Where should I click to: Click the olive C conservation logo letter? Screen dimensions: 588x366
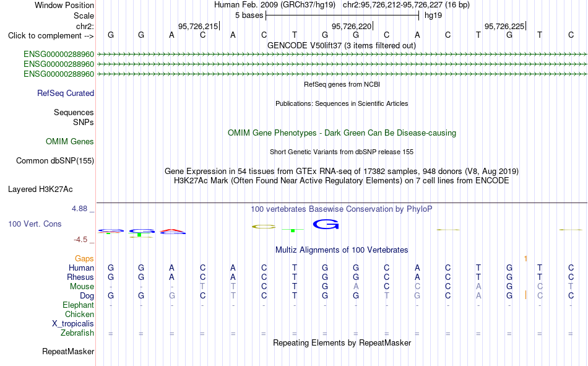click(264, 227)
